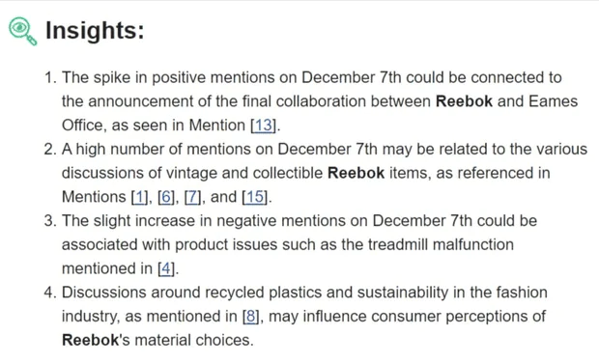Image resolution: width=599 pixels, height=364 pixels.
Task: Click the words 'Eames Office'
Action: (554, 101)
